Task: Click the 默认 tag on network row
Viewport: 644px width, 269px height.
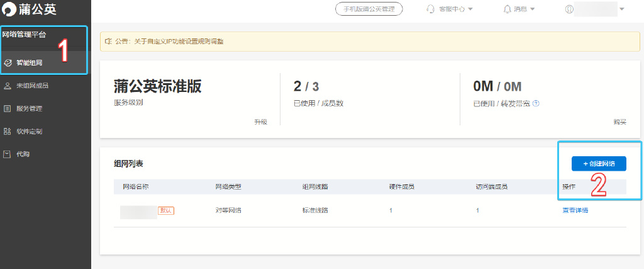Action: (166, 210)
